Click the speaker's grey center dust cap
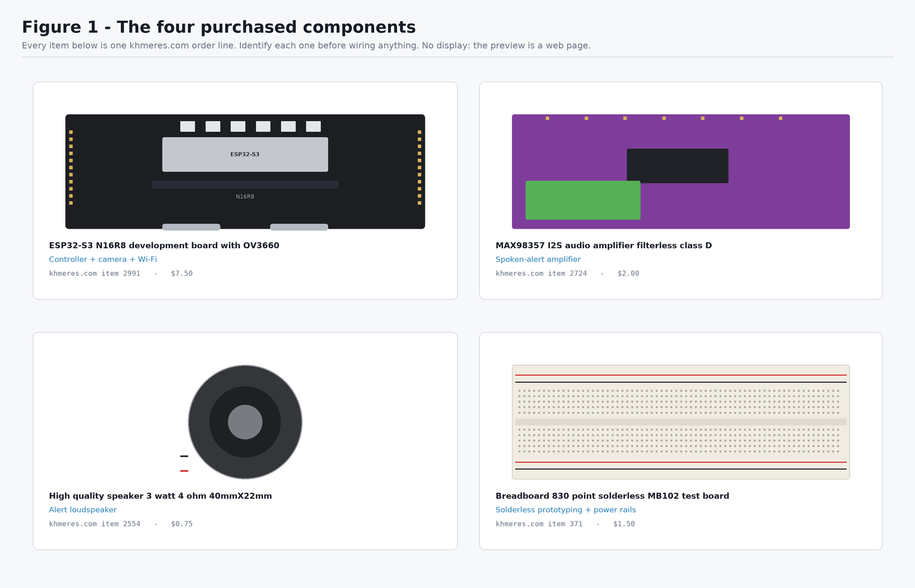This screenshot has width=915, height=588. 245,422
